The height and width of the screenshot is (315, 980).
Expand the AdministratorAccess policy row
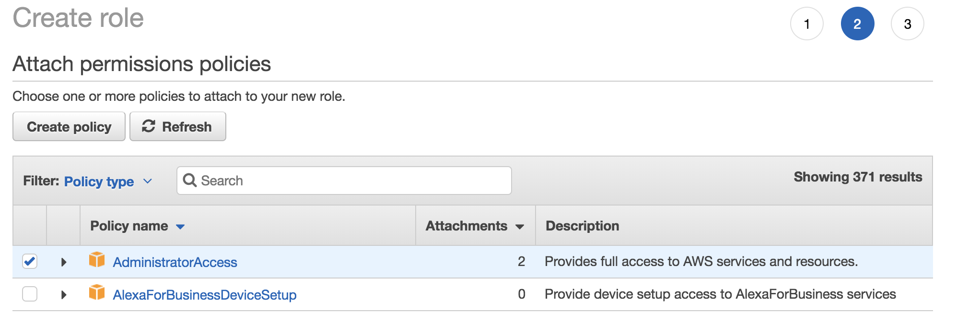[x=63, y=262]
